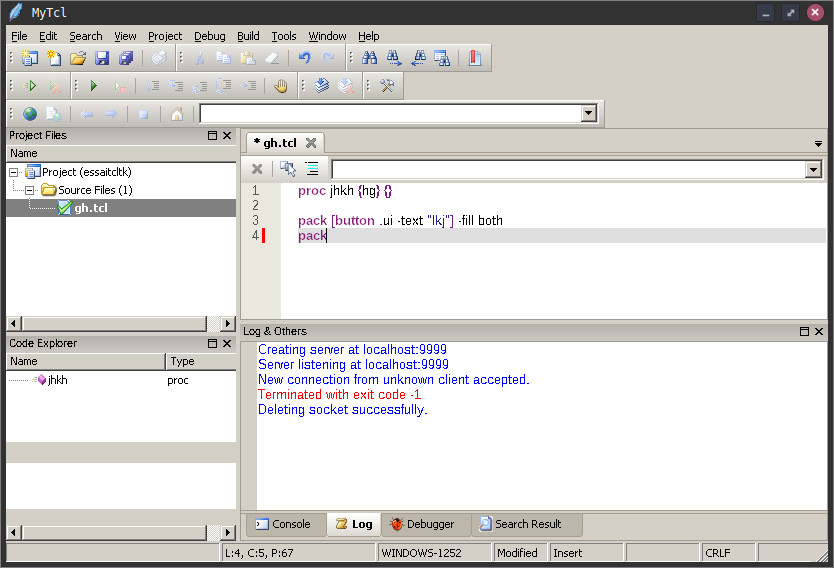Screen dimensions: 834x568
Task: Click the hand Stop icon
Action: (281, 87)
